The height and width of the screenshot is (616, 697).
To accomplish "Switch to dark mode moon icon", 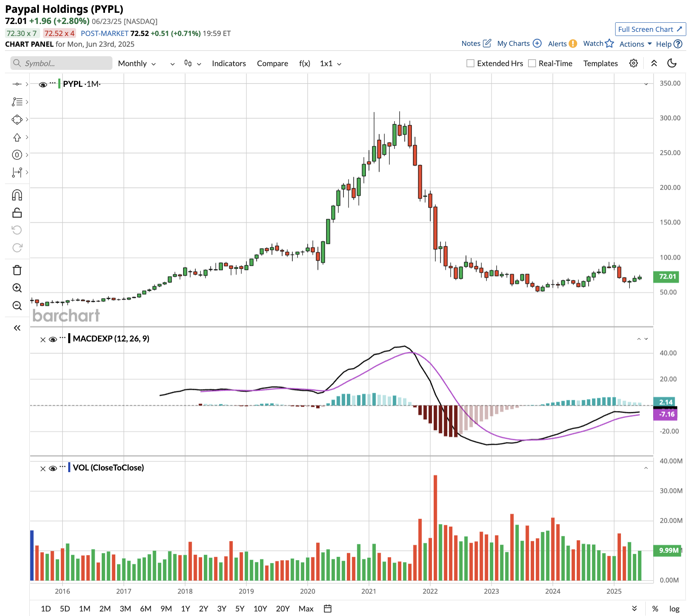I will pos(672,63).
